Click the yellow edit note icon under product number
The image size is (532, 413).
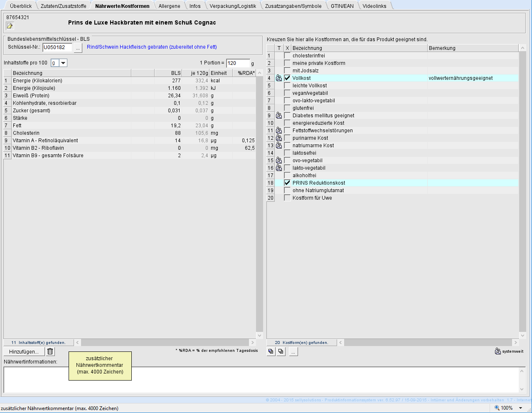(x=10, y=26)
